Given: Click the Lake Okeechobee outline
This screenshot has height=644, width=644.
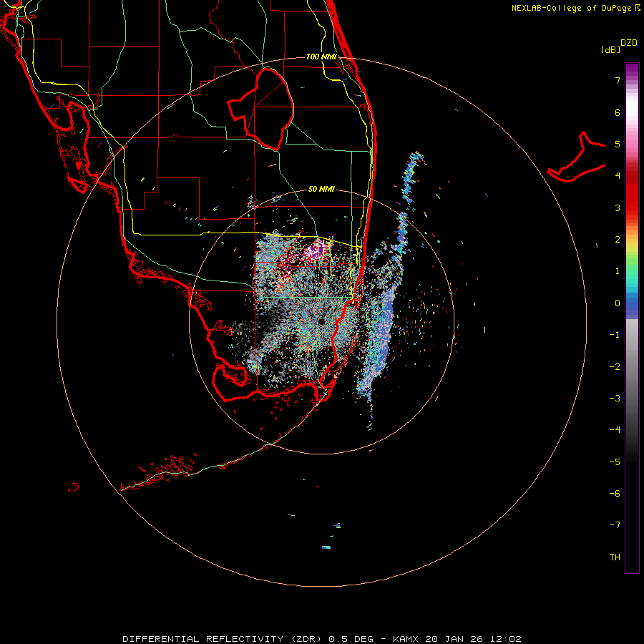Looking at the screenshot, I should (261, 109).
